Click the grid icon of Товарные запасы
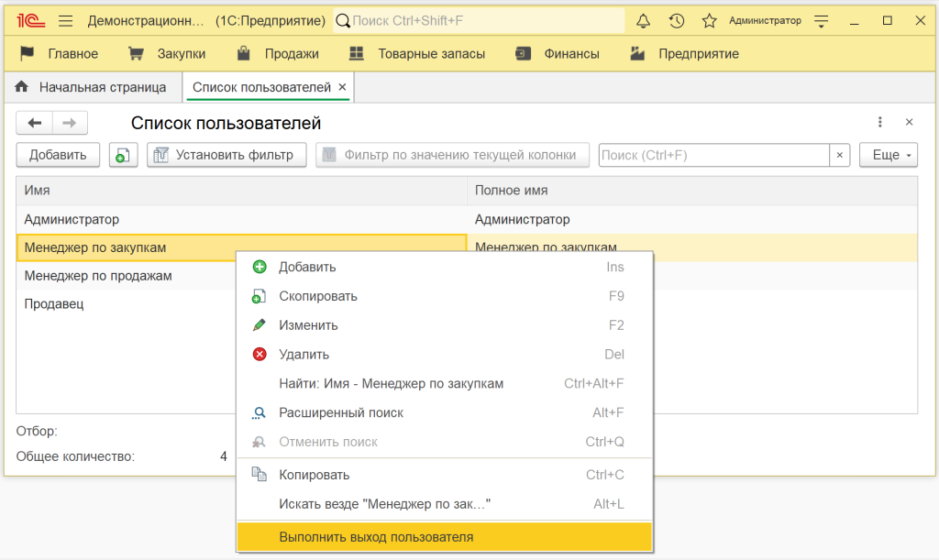Screen dimensions: 939x560 357,54
